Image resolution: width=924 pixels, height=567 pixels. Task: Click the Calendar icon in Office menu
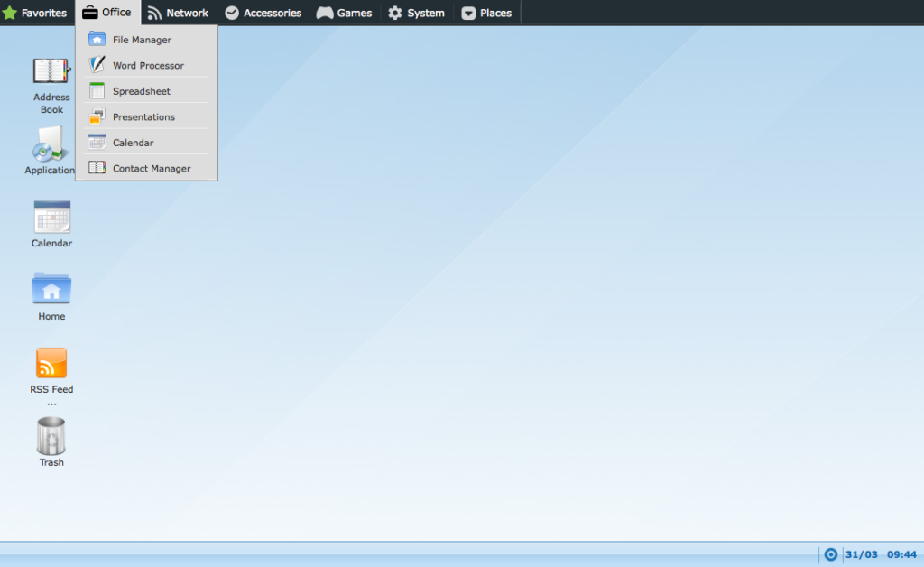(97, 142)
